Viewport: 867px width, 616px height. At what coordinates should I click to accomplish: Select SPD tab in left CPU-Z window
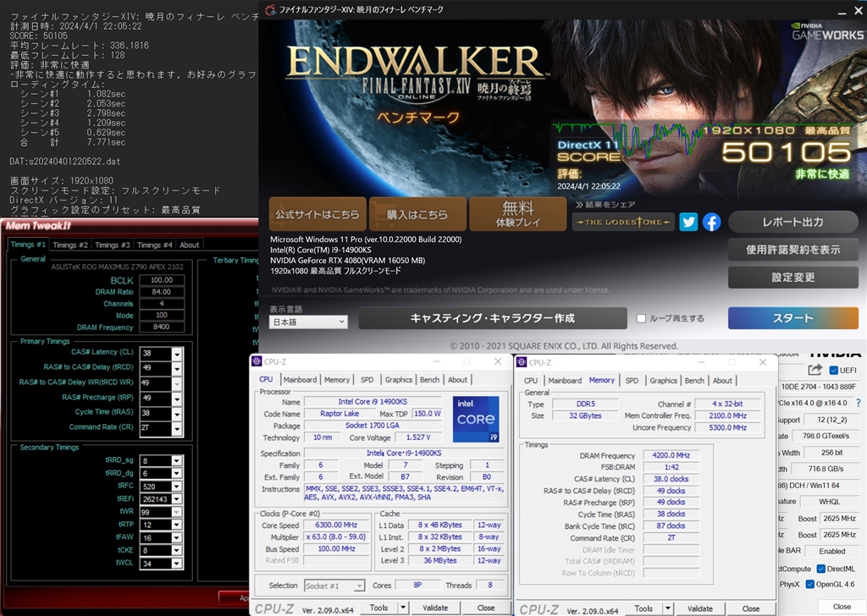(x=367, y=380)
